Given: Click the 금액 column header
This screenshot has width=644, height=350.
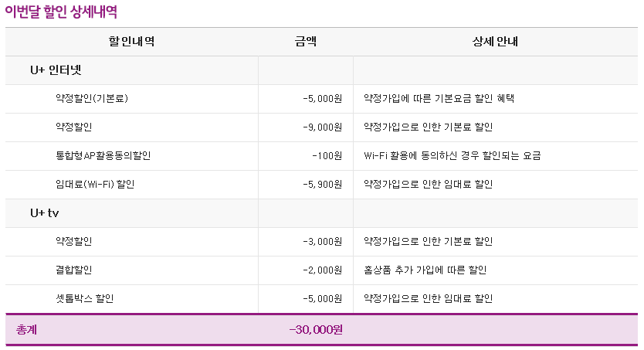Looking at the screenshot, I should [x=306, y=42].
